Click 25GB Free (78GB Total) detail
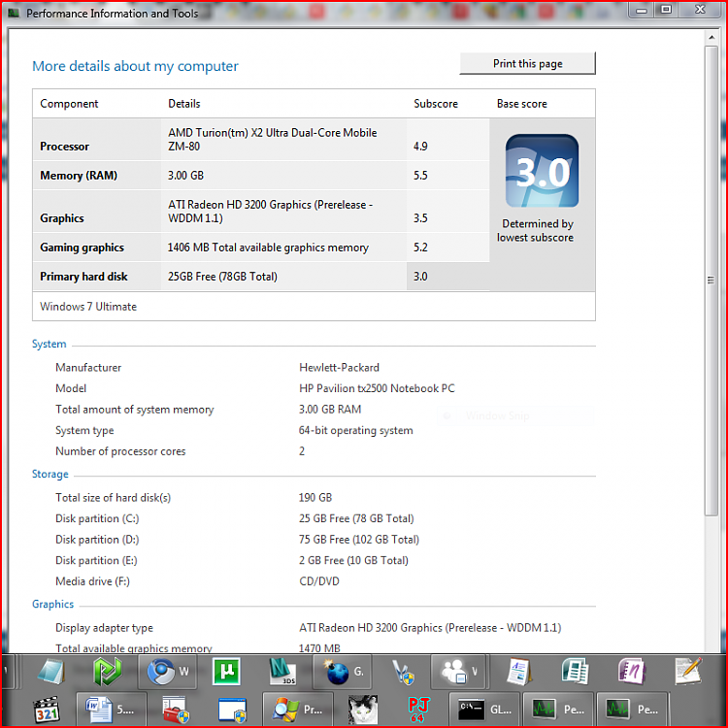The width and height of the screenshot is (728, 728). click(222, 277)
